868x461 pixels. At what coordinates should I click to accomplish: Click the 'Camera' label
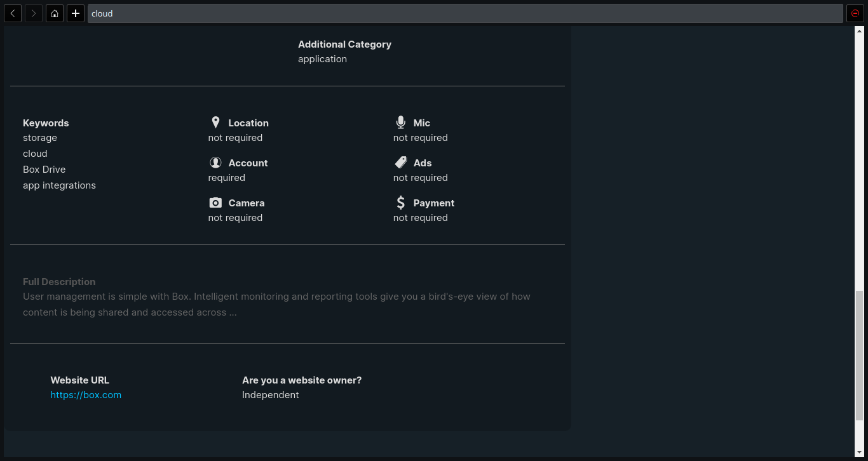click(x=247, y=203)
